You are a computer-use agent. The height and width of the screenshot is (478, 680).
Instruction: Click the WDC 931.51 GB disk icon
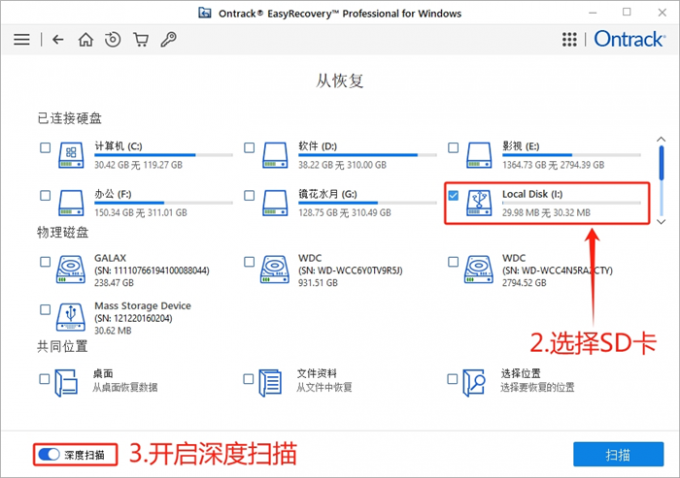point(275,269)
